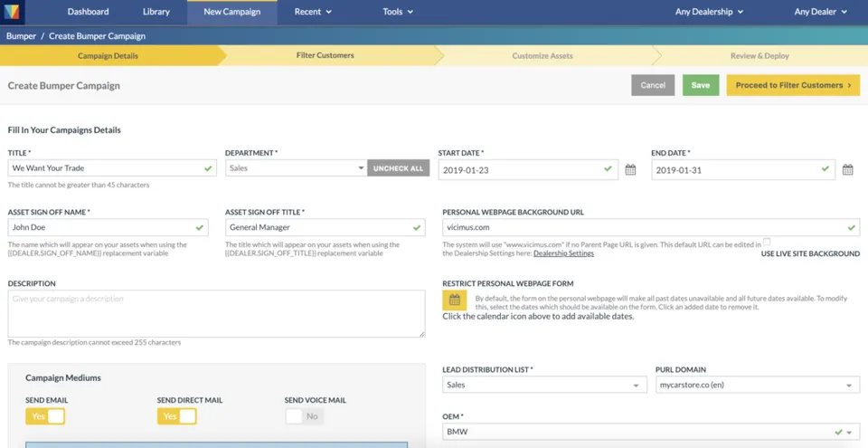
Task: Open the End Date calendar picker icon
Action: pyautogui.click(x=847, y=169)
